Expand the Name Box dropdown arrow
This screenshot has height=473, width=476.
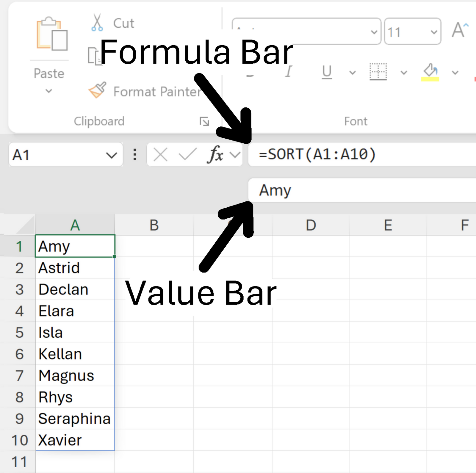click(x=112, y=155)
